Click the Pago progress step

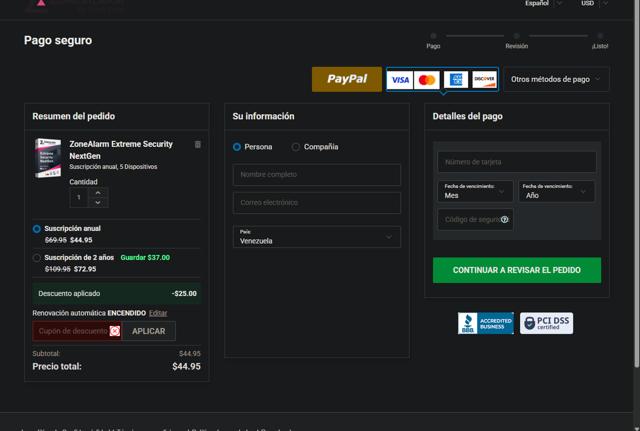(x=433, y=41)
